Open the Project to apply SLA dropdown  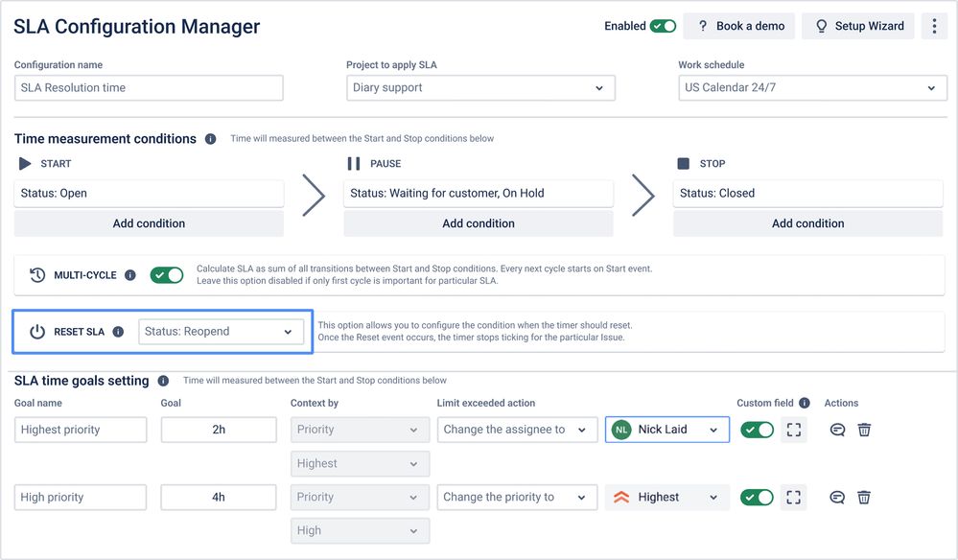[x=480, y=88]
